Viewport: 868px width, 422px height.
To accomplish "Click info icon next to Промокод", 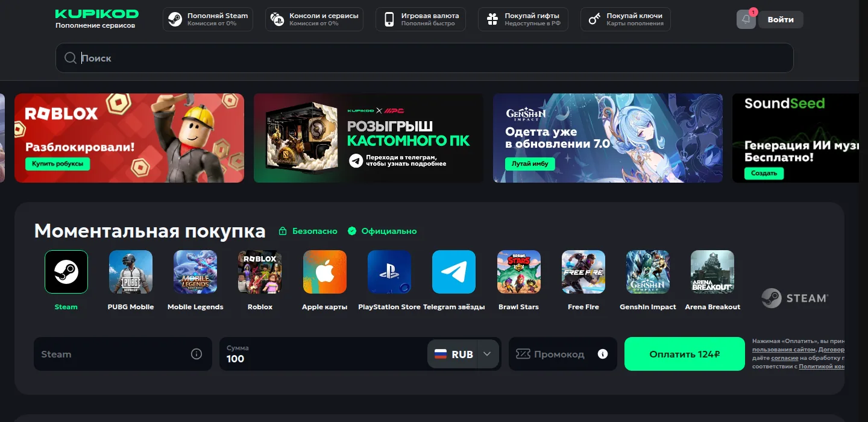I will [603, 354].
